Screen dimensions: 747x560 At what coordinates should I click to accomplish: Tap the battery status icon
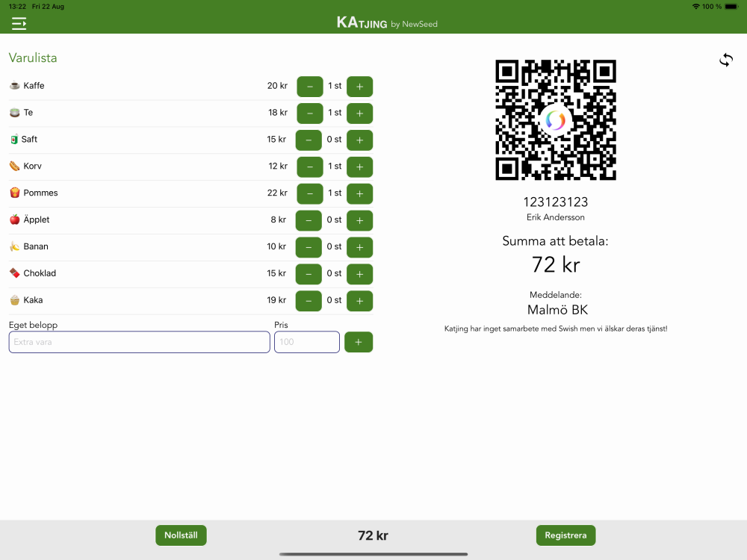point(731,7)
